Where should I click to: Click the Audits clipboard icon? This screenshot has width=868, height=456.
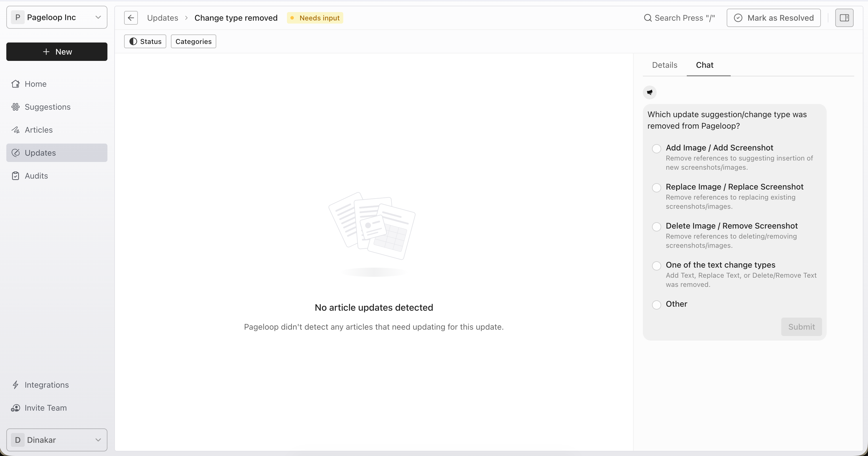click(16, 176)
